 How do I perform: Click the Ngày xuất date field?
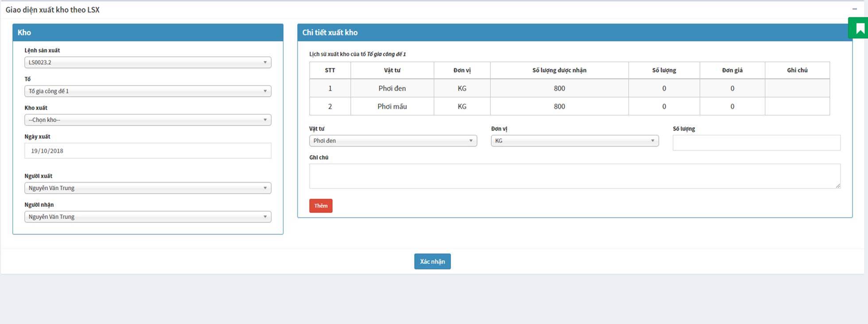point(147,151)
